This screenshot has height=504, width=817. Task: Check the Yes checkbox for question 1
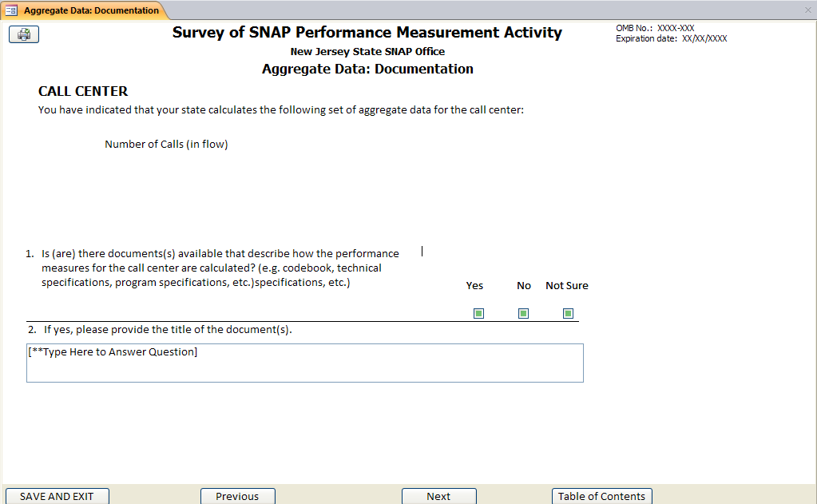(478, 313)
